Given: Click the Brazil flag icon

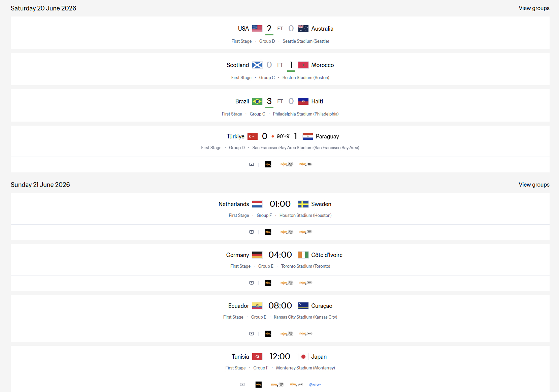Looking at the screenshot, I should (257, 101).
